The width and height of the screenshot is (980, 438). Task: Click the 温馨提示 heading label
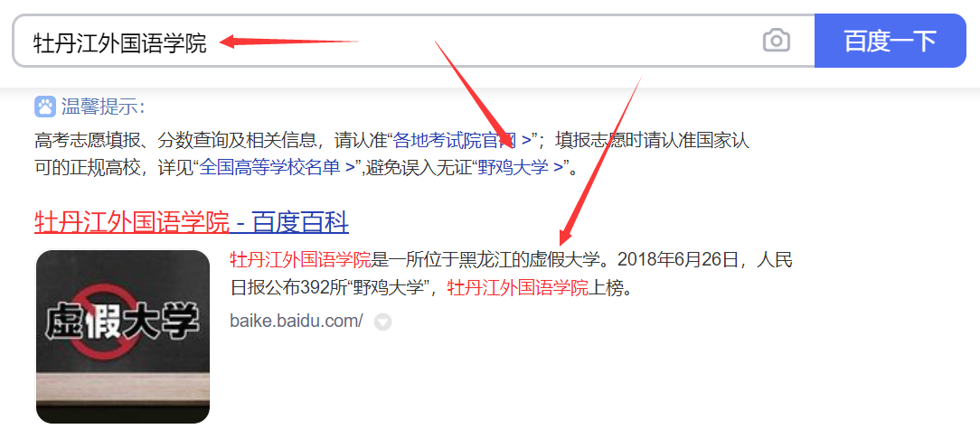coord(103,107)
